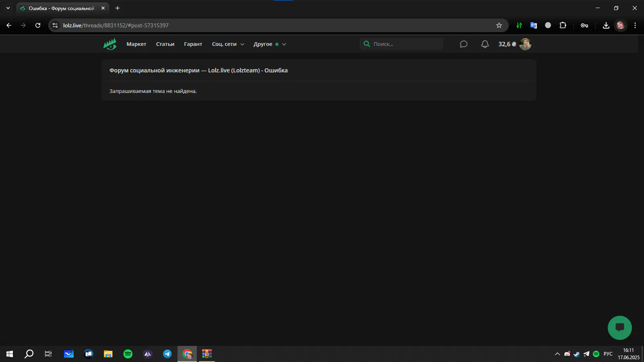Reload the current page

38,25
